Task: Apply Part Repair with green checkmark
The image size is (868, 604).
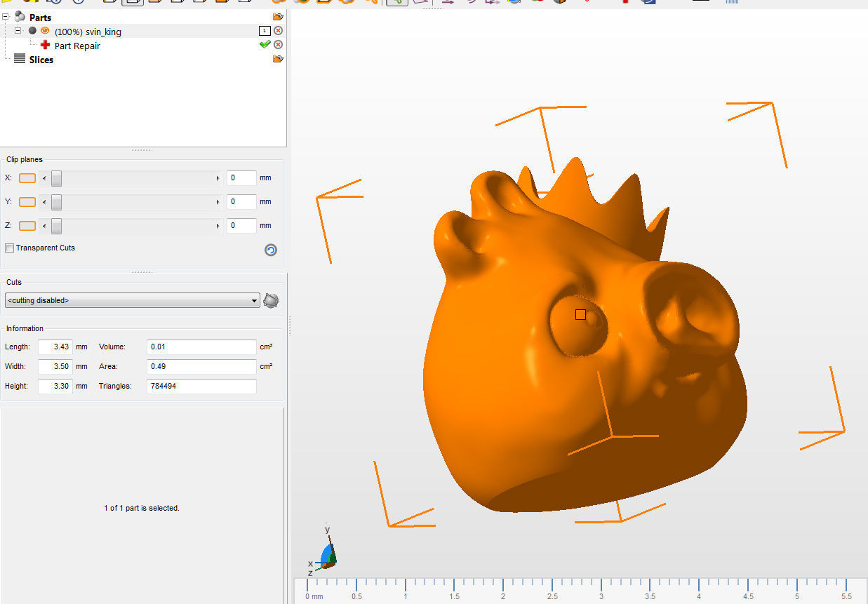Action: [265, 44]
